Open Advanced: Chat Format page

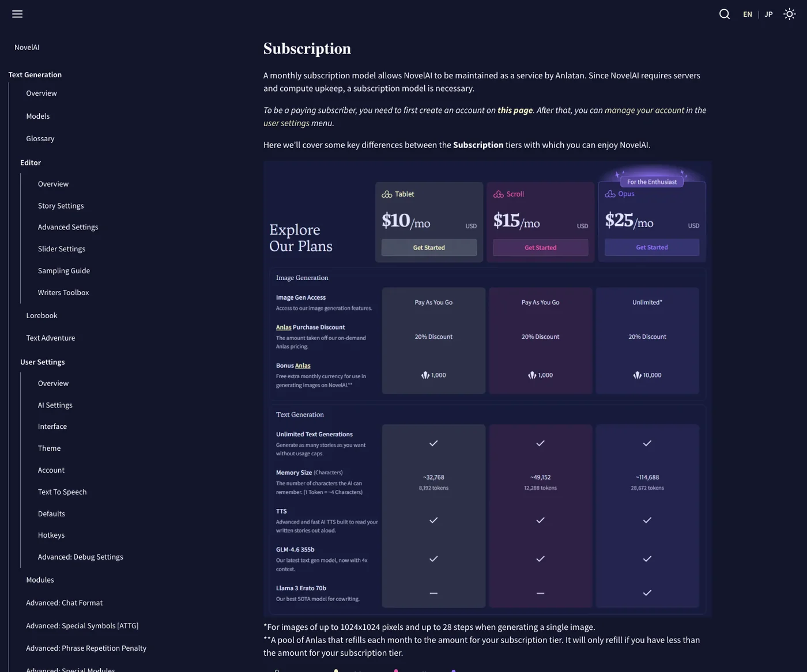pyautogui.click(x=65, y=603)
